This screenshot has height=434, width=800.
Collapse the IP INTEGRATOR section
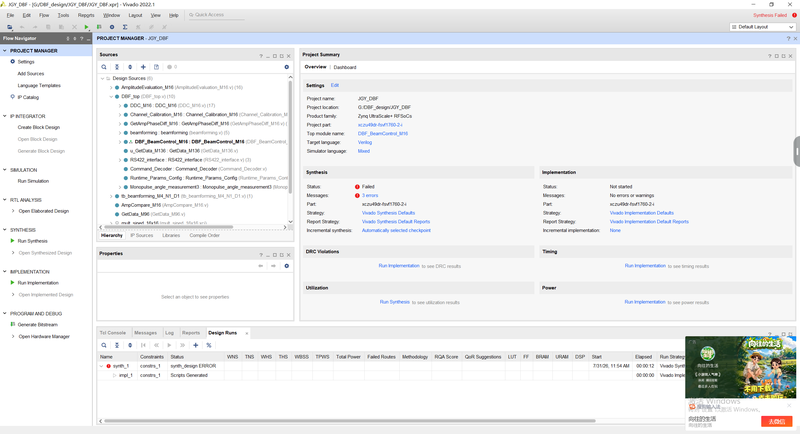[x=5, y=116]
